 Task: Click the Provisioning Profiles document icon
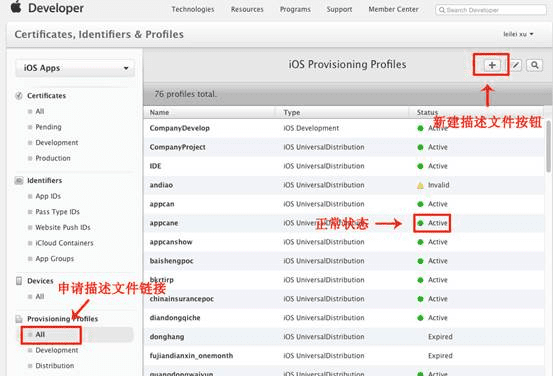point(19,319)
